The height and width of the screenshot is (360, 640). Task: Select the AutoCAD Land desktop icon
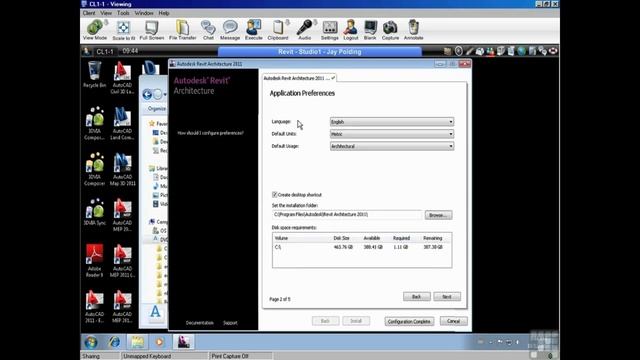(x=122, y=124)
